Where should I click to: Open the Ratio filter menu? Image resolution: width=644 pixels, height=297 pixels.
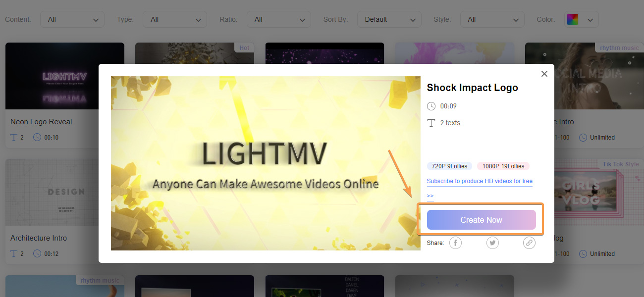click(x=278, y=19)
